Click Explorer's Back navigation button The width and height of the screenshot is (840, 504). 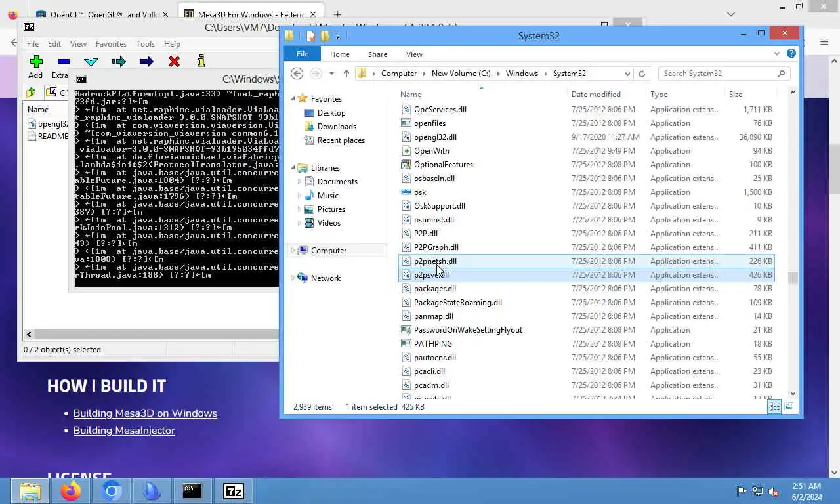point(297,73)
